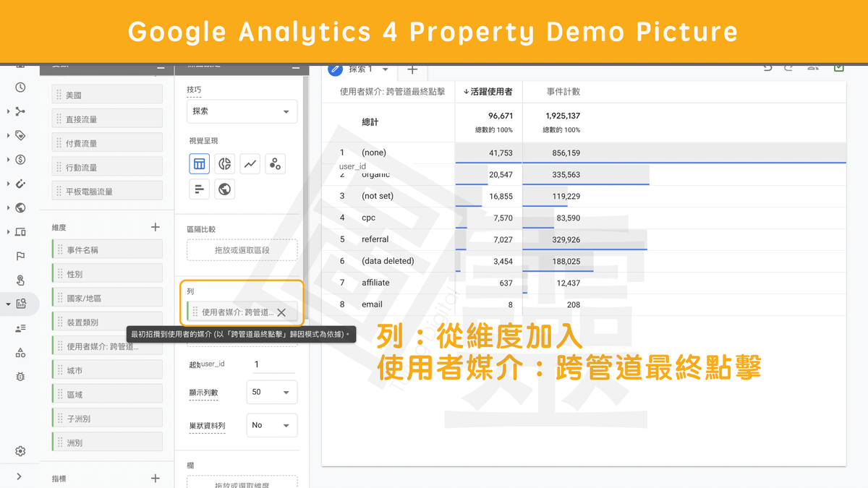Select the 洲別 dimension chip
This screenshot has width=868, height=488.
[x=107, y=442]
